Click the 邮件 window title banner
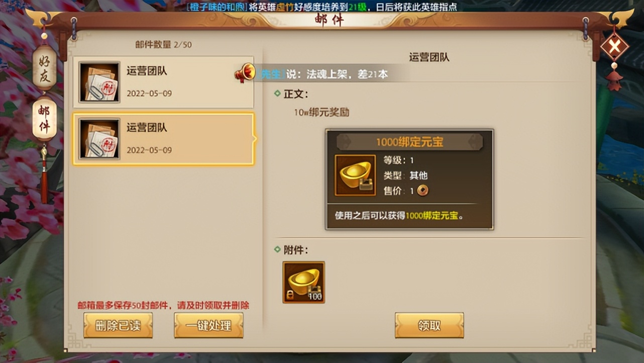The height and width of the screenshot is (363, 644). (x=328, y=20)
